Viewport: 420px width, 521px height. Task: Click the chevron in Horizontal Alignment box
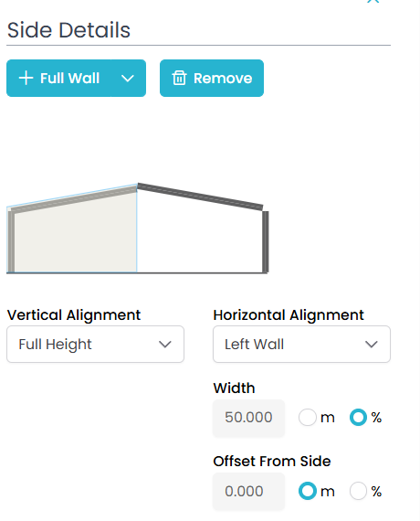point(372,345)
